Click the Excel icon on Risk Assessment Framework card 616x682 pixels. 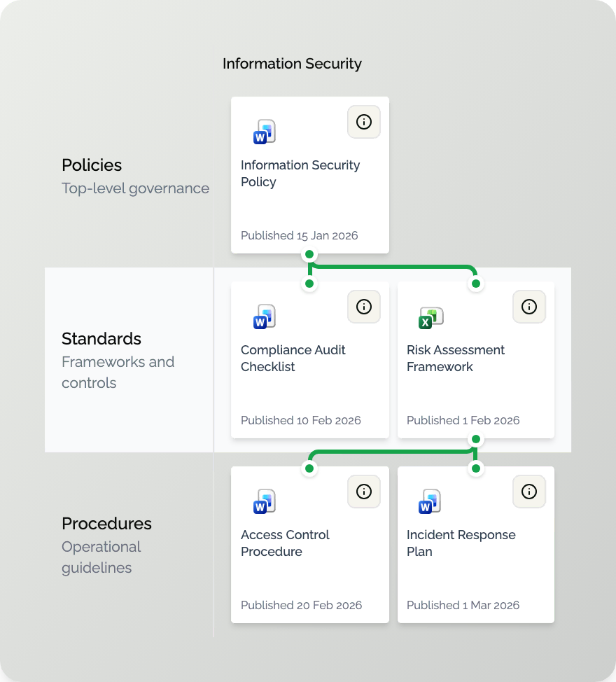tap(429, 316)
